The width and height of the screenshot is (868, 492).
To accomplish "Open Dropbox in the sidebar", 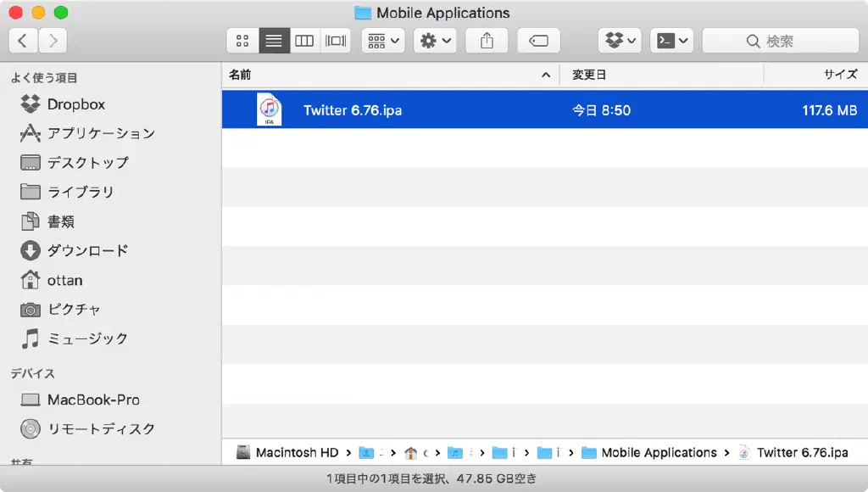I will pos(75,104).
